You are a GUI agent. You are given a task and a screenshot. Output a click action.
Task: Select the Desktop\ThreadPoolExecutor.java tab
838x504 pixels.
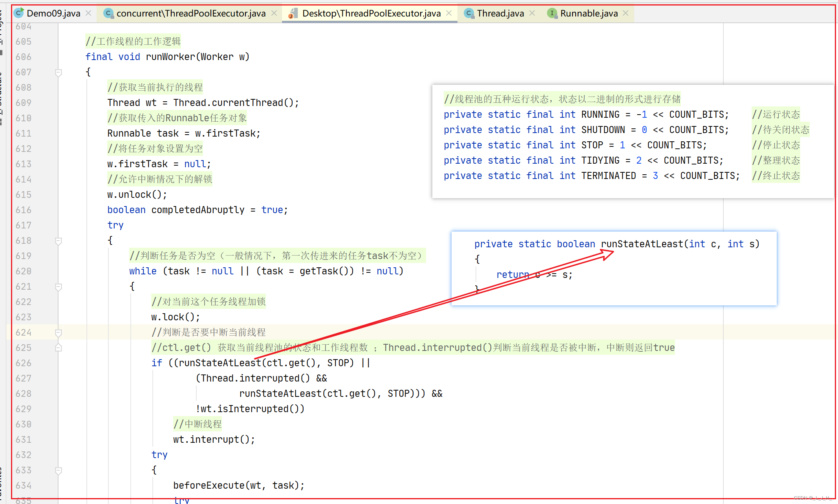[x=371, y=13]
